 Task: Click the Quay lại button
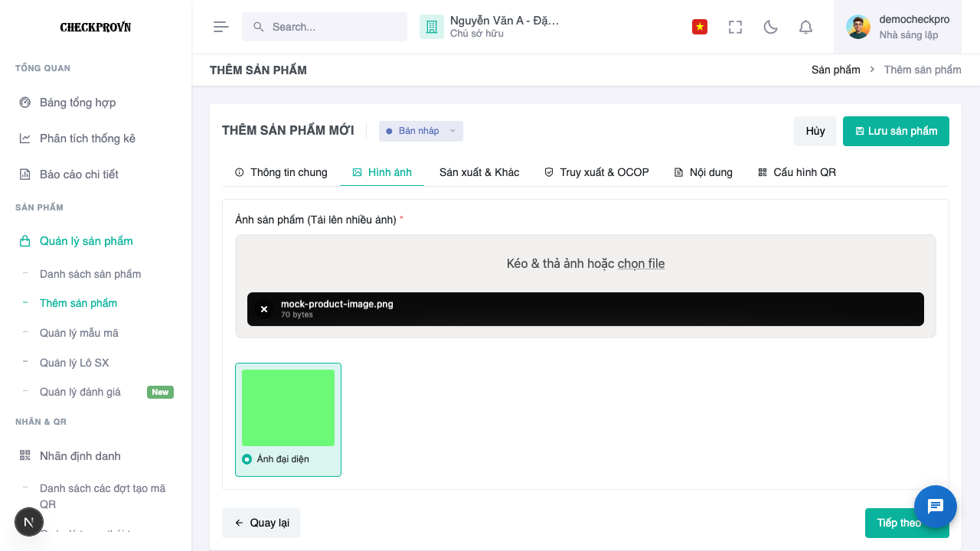coord(261,523)
